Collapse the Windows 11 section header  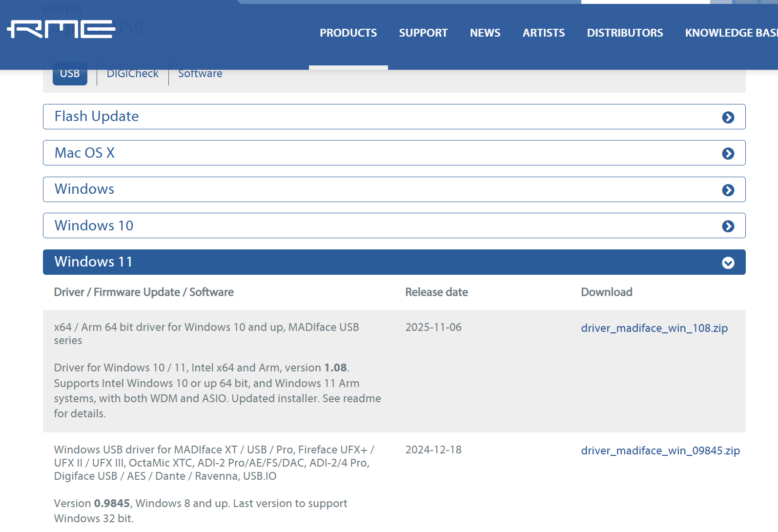click(x=93, y=262)
